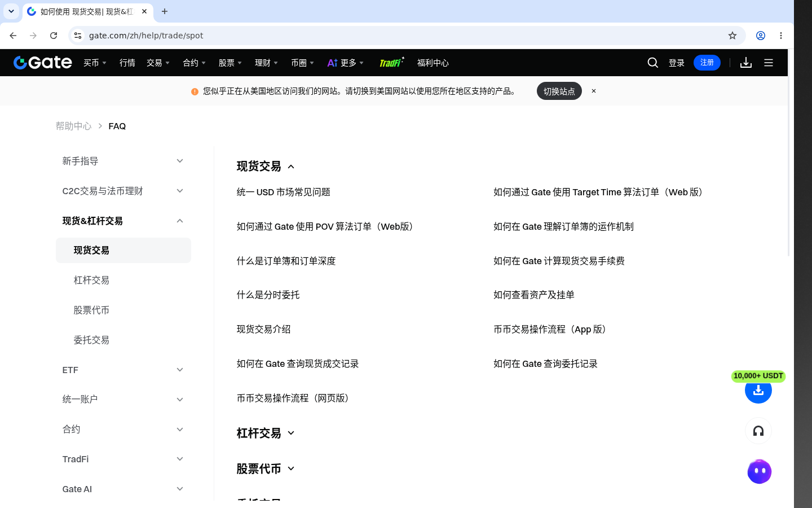Viewport: 812px width, 508px height.
Task: Open article 如何在 Gate 查询委托记录
Action: click(545, 364)
